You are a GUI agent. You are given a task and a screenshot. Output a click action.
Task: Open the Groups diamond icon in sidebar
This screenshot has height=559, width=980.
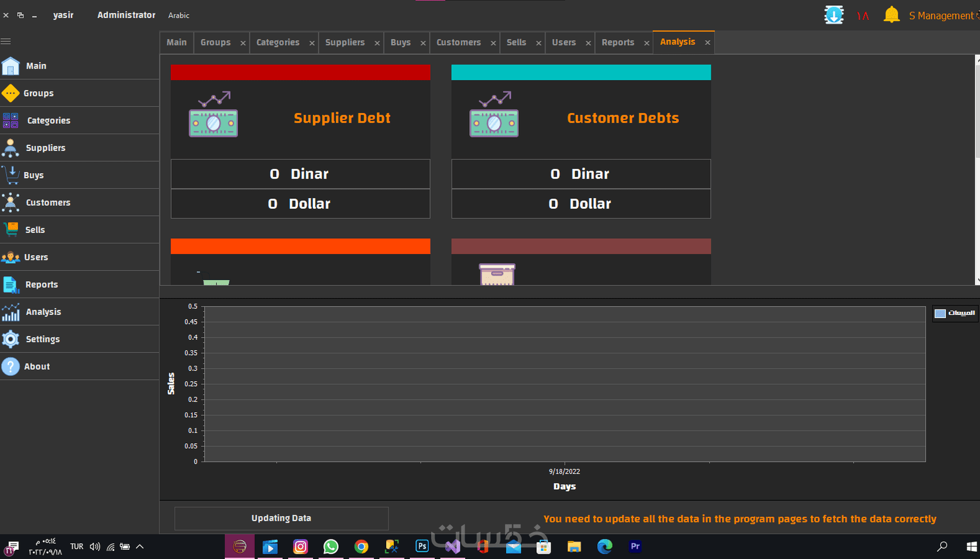10,93
